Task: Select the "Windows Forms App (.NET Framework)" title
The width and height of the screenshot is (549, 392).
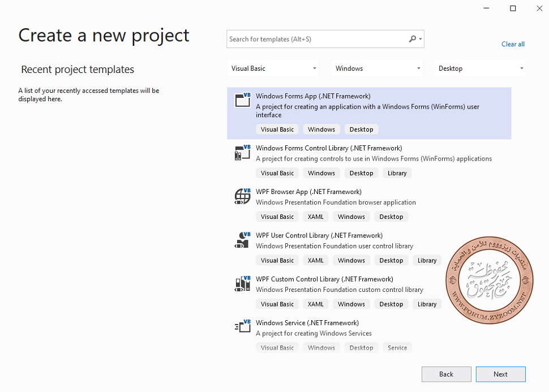Action: 313,96
